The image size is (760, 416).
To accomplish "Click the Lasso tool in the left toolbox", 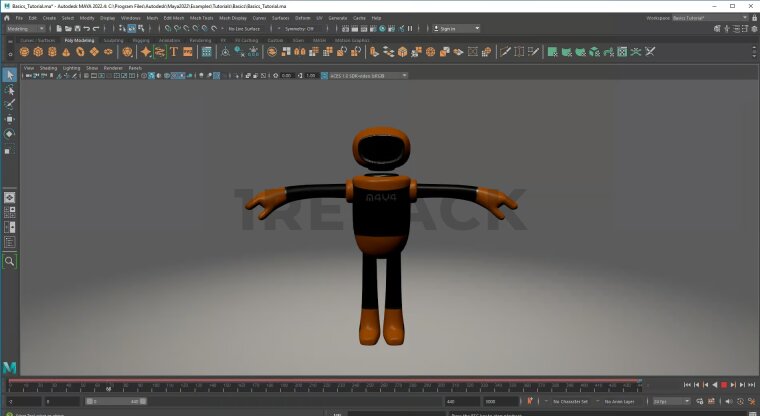I will pyautogui.click(x=10, y=89).
